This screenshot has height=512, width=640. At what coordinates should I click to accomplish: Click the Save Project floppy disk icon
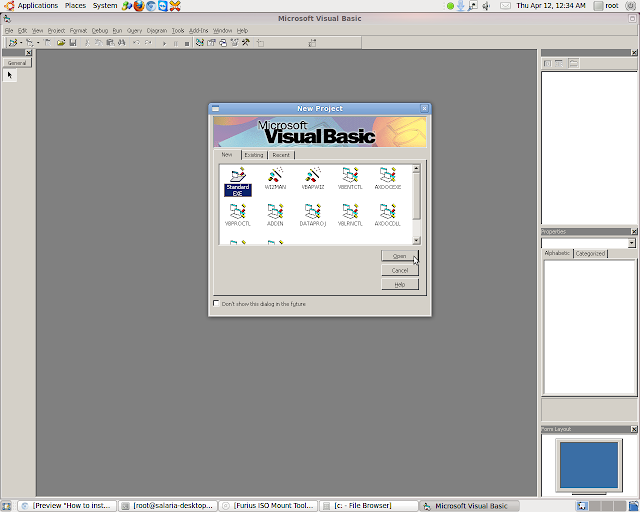73,42
